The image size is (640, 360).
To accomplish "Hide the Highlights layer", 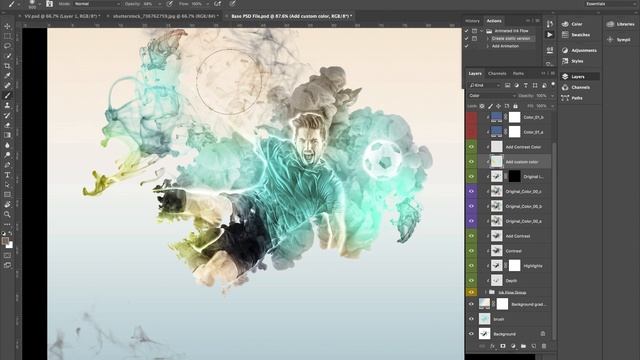I will click(471, 266).
